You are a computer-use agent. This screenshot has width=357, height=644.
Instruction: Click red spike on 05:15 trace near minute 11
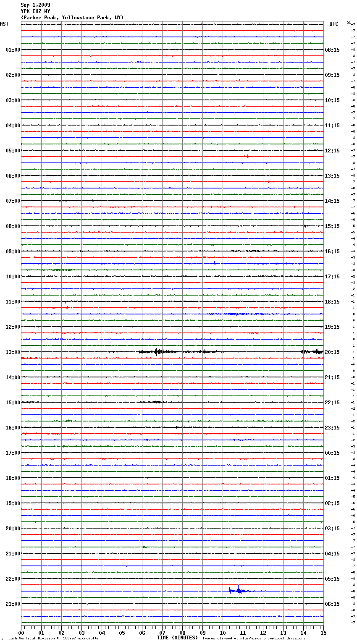(247, 156)
